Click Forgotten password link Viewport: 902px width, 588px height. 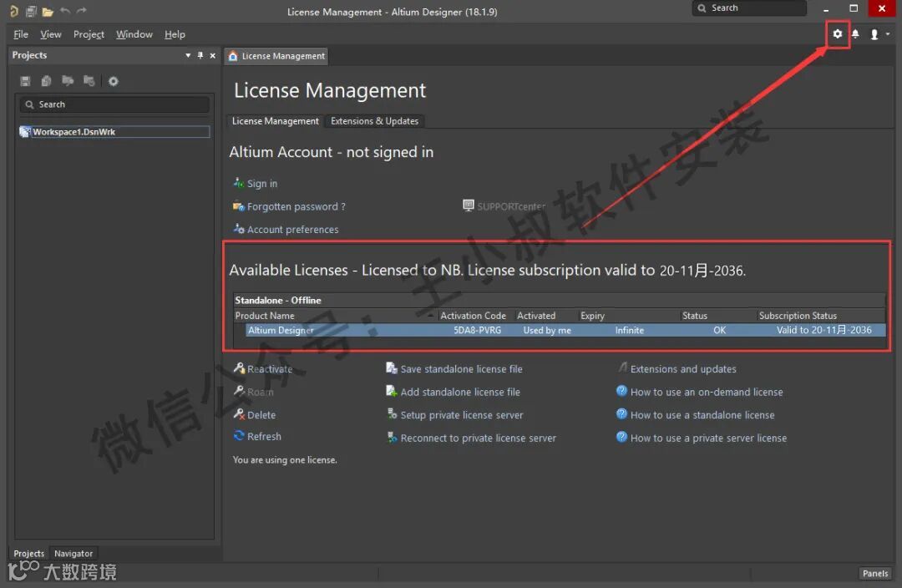(x=289, y=206)
